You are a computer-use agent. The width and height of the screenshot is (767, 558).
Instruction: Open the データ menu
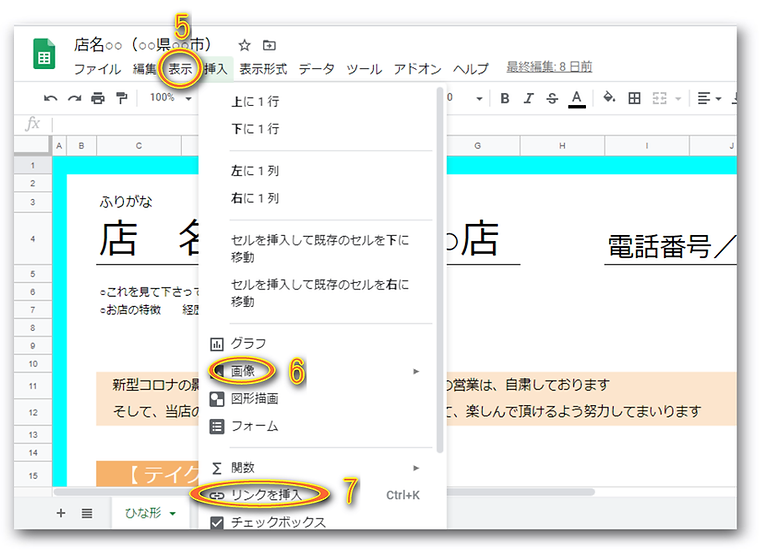click(316, 69)
